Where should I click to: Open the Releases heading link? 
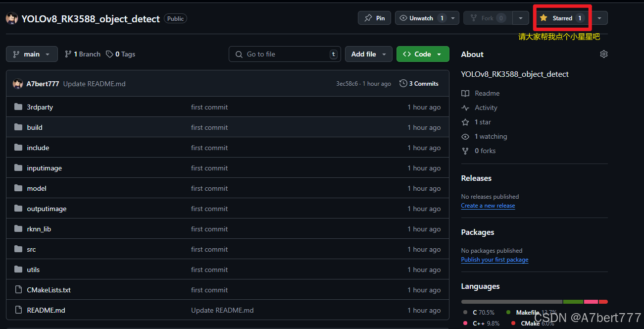pyautogui.click(x=476, y=178)
